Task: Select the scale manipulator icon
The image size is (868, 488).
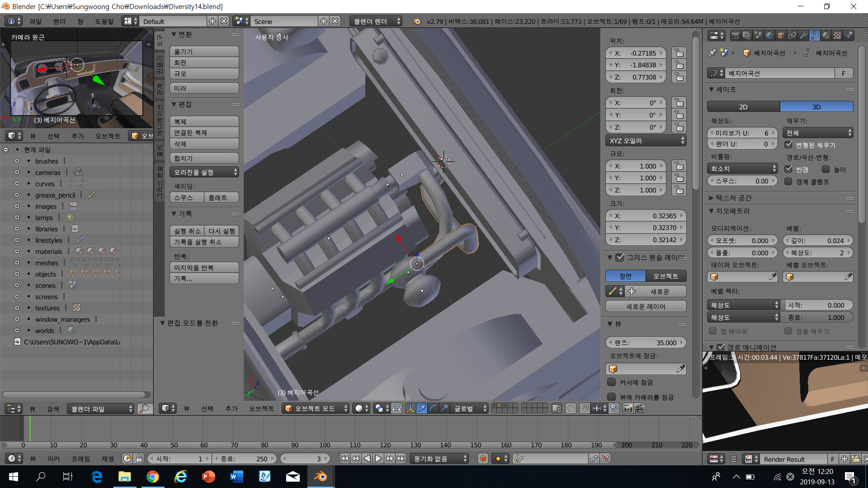Action: pyautogui.click(x=444, y=408)
